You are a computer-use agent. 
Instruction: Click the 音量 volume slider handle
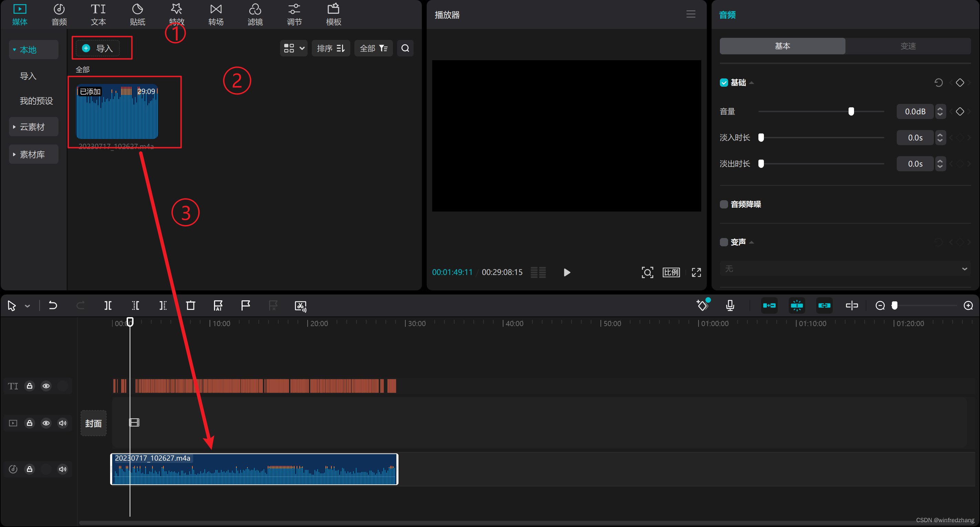851,111
